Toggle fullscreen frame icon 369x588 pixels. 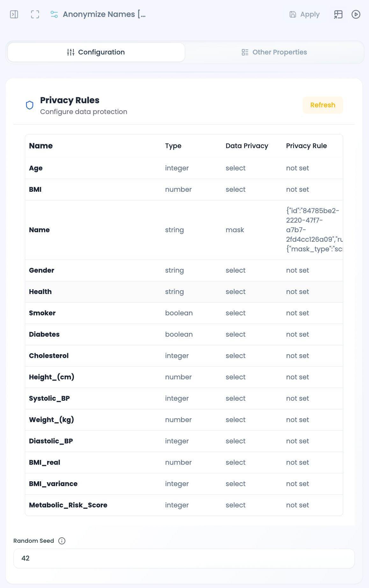[35, 14]
